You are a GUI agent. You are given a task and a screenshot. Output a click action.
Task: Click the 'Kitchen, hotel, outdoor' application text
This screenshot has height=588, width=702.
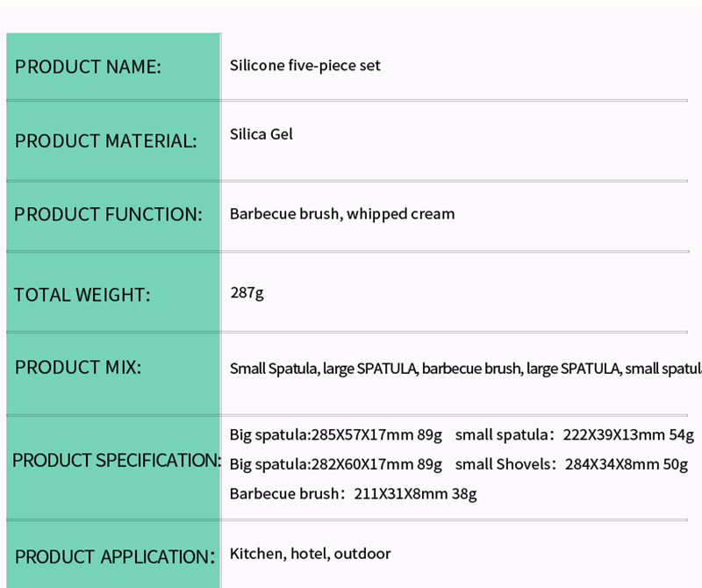click(x=310, y=554)
